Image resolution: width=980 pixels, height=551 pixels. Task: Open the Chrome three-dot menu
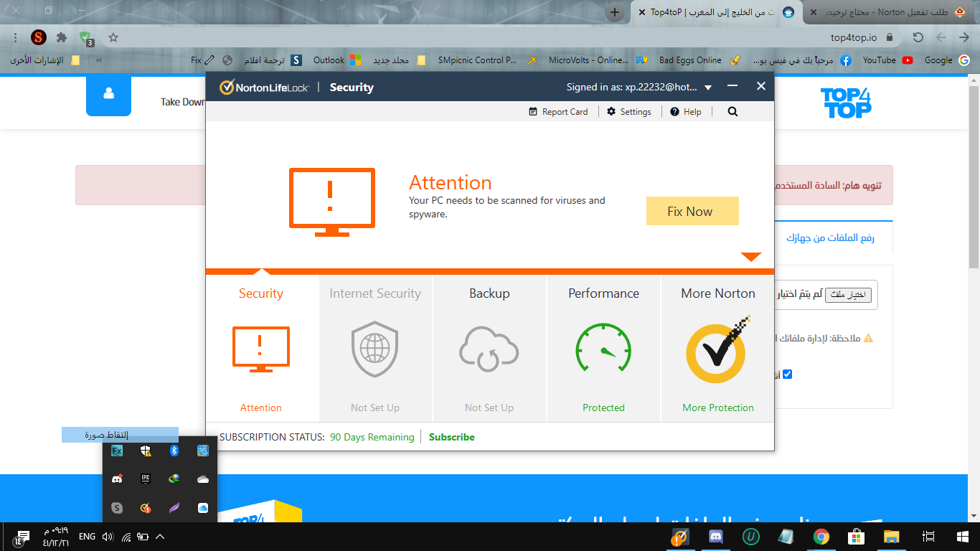(x=16, y=37)
